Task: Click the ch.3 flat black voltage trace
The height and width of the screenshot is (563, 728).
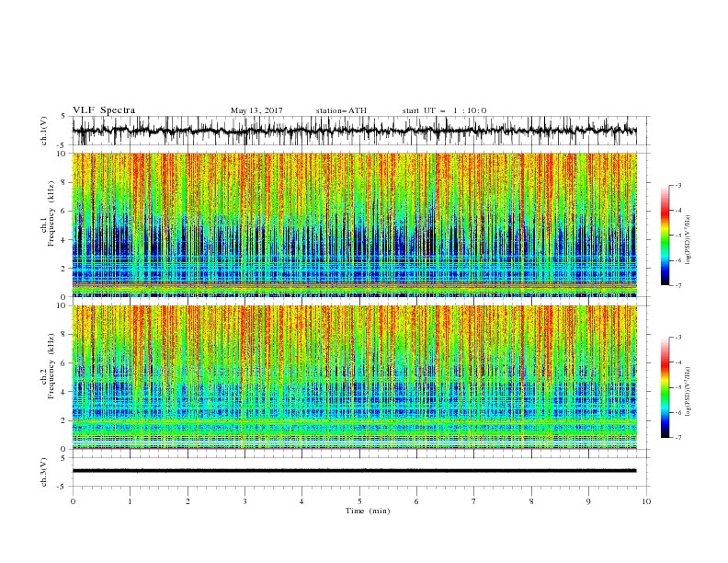Action: tap(355, 471)
